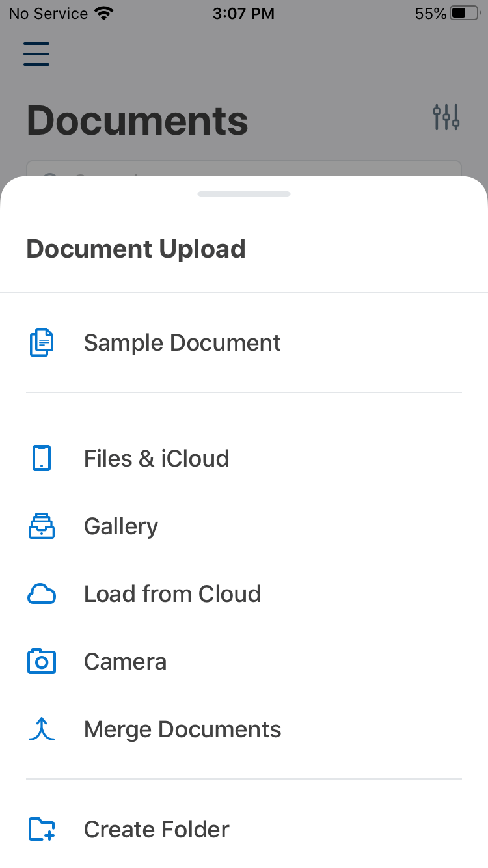The width and height of the screenshot is (488, 868).
Task: Tap the dimmed search field behind sheet
Action: point(244,169)
